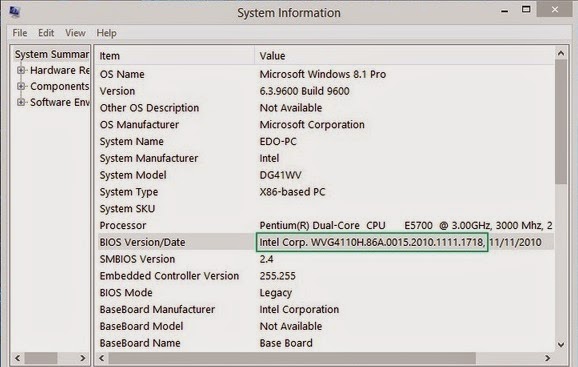
Task: Open the File menu
Action: [x=20, y=33]
